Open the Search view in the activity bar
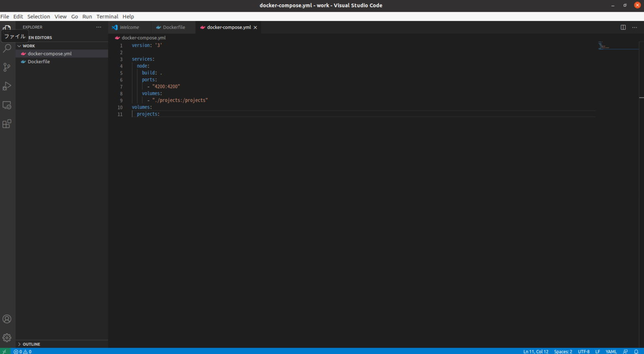The image size is (644, 354). coord(7,48)
